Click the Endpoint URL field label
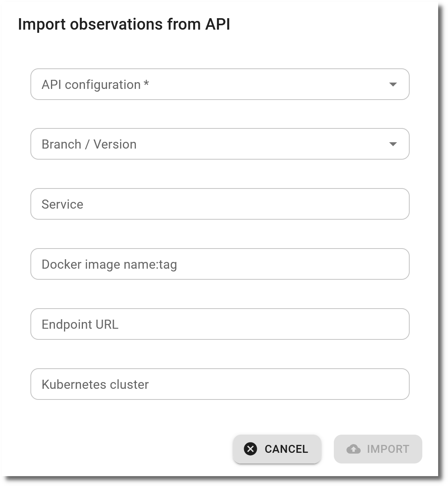Viewport: 448px width, 486px height. (80, 324)
